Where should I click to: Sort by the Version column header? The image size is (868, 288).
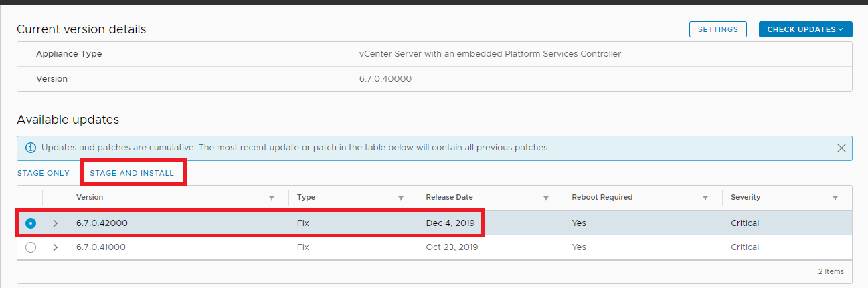tap(90, 198)
